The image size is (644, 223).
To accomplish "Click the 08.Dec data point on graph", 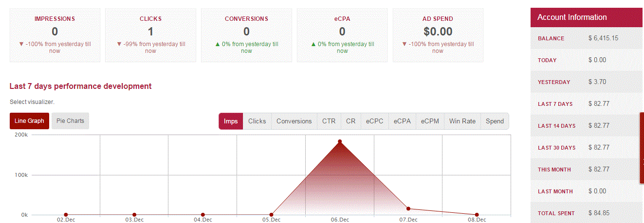I will click(x=477, y=215).
